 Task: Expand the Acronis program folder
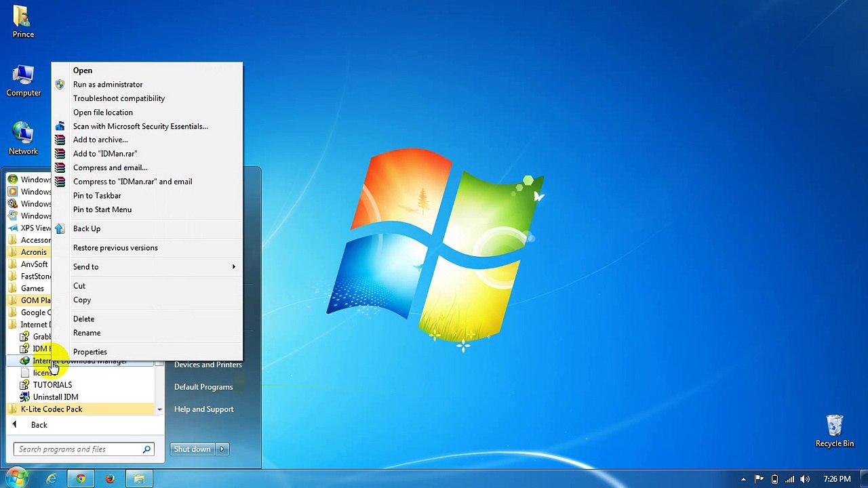(29, 252)
